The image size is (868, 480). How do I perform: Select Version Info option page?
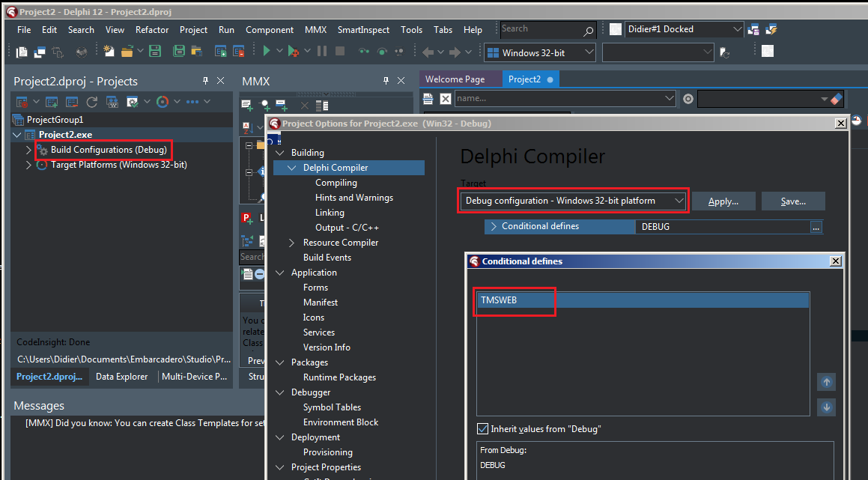[x=327, y=347]
